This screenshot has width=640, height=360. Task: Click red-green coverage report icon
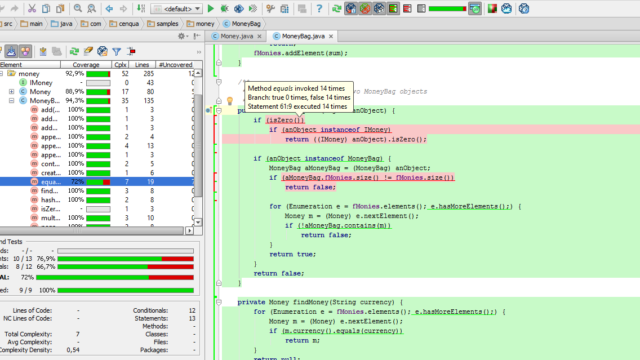(x=492, y=9)
